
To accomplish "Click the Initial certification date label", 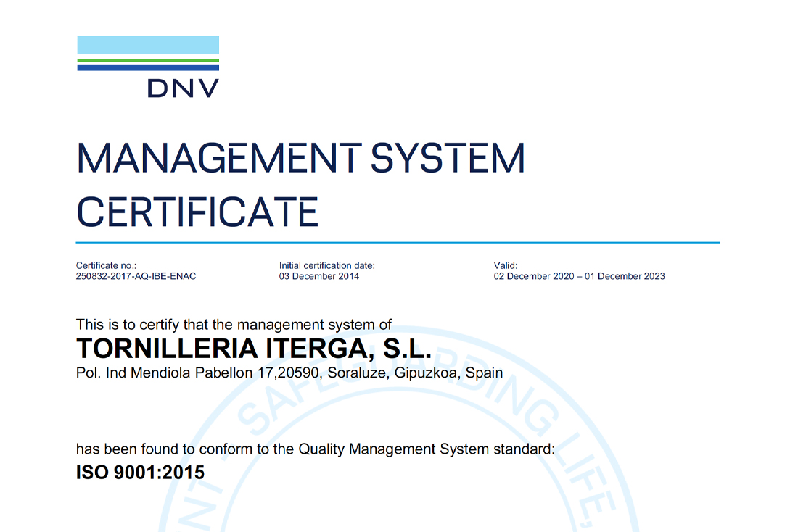I will [x=326, y=265].
